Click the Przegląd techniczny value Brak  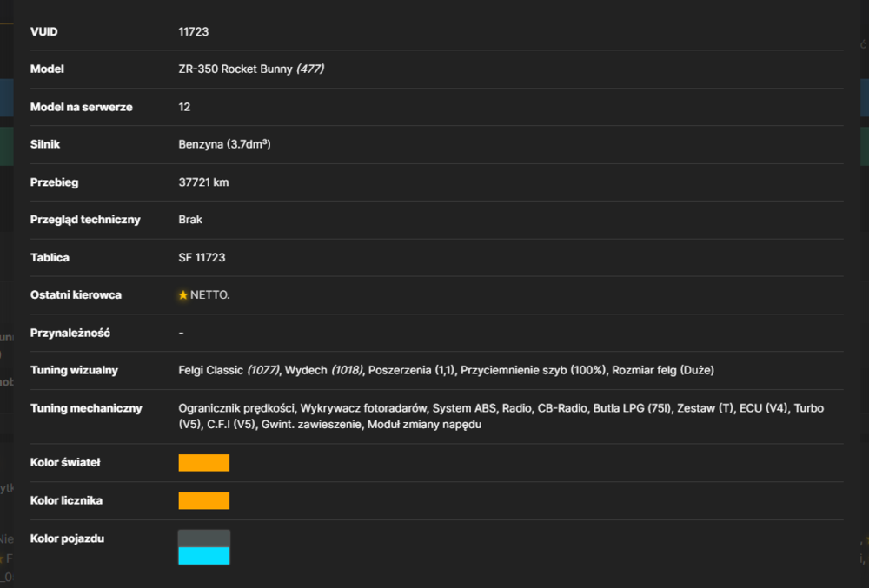click(190, 220)
